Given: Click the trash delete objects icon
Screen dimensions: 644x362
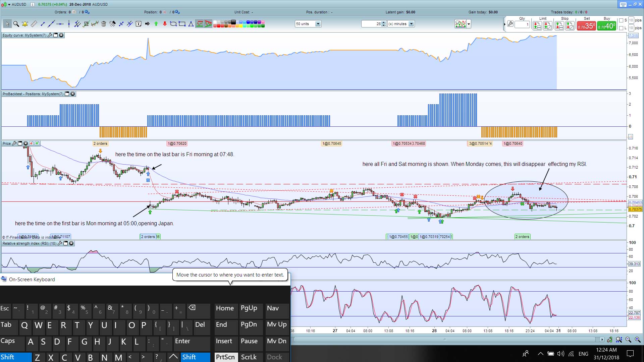Looking at the screenshot, I should (x=104, y=24).
